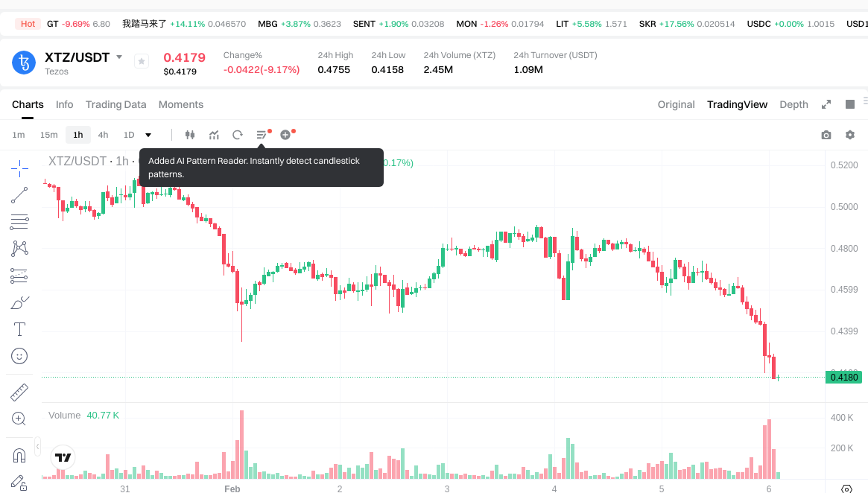Screen dimensions: 868x493
Task: Open the emoji sticker tool
Action: (20, 356)
